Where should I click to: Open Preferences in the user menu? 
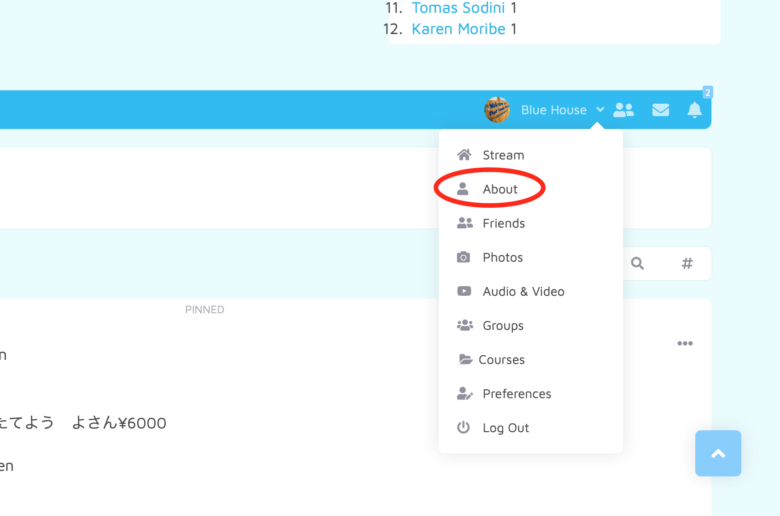click(516, 393)
